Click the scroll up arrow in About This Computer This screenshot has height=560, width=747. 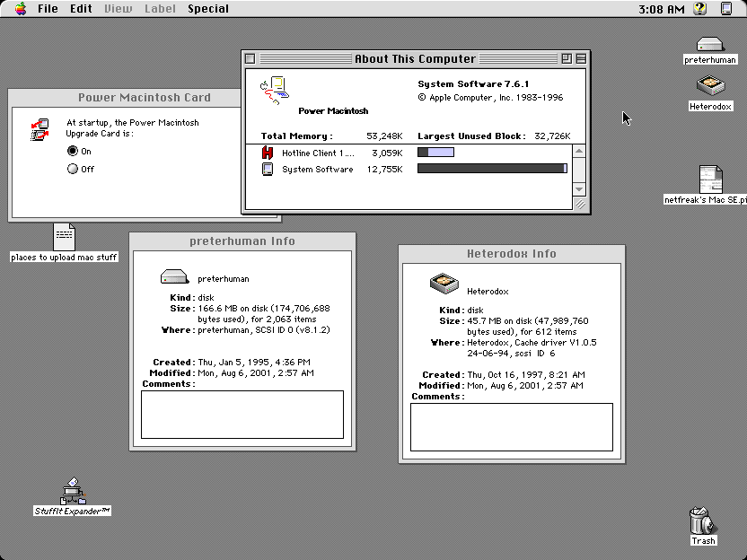(x=579, y=152)
